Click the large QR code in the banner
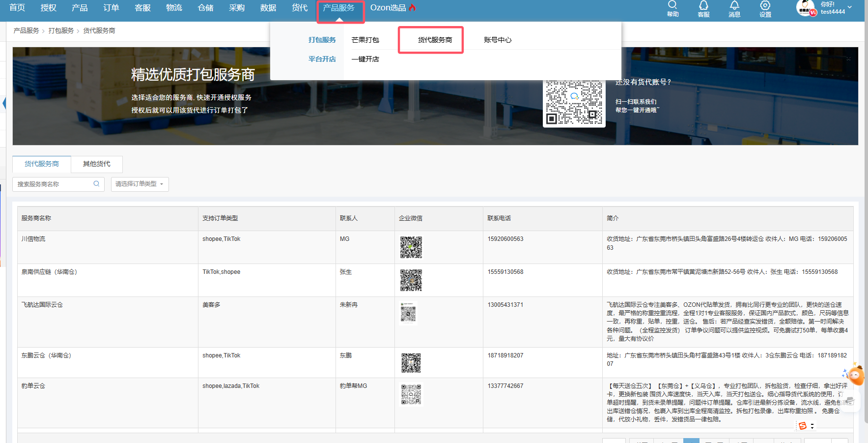This screenshot has width=868, height=443. pyautogui.click(x=574, y=102)
